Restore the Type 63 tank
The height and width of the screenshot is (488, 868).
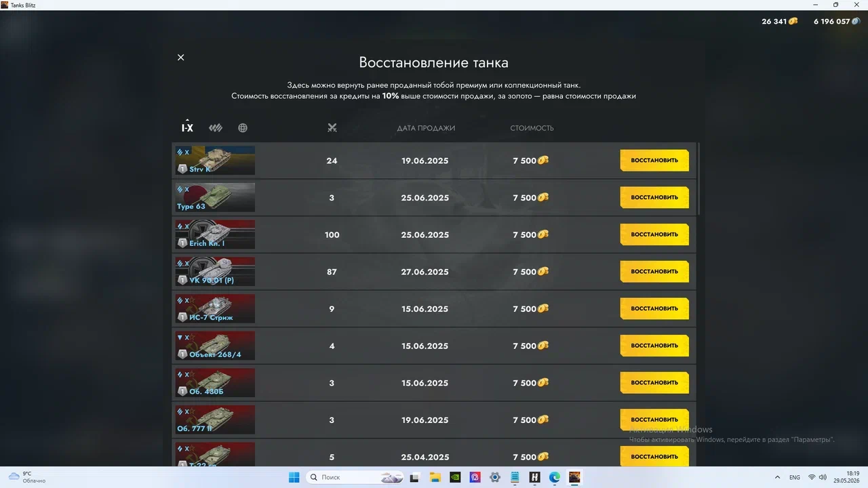pos(654,197)
